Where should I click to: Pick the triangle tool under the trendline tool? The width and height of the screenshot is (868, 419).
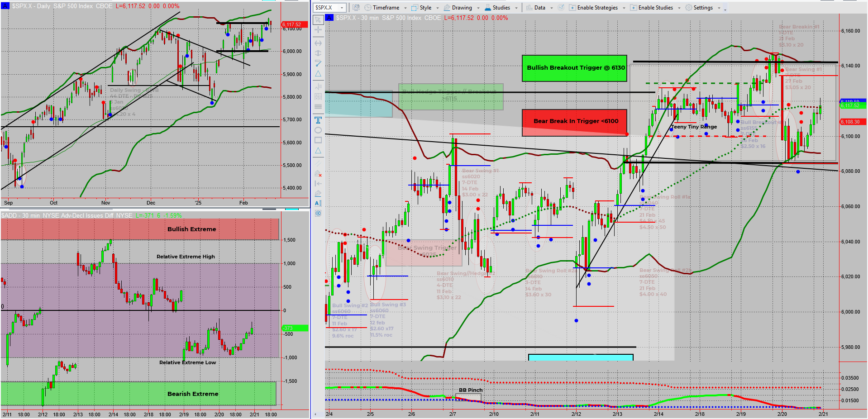tap(318, 73)
